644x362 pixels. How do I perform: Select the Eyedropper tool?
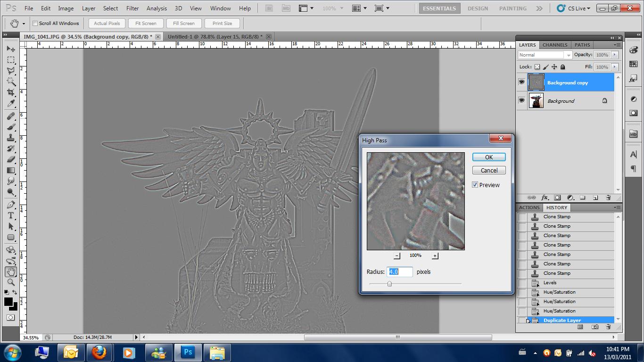tap(11, 103)
